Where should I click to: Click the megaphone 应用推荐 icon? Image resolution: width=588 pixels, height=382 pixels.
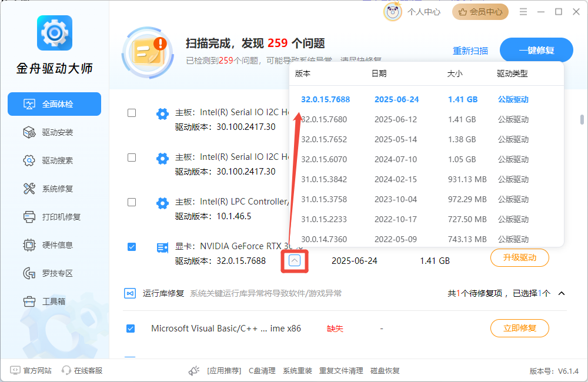coord(194,371)
